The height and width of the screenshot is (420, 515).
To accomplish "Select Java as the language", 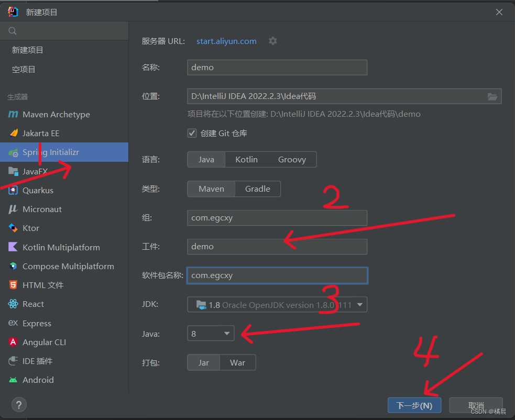I will pyautogui.click(x=206, y=160).
